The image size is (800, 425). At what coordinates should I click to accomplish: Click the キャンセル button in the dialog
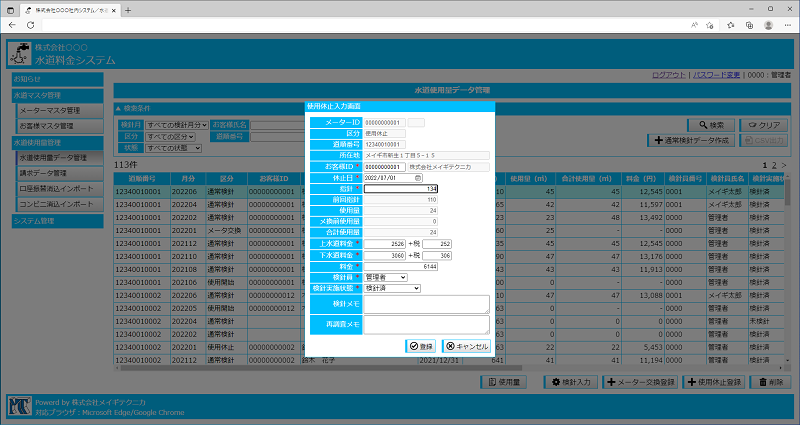tap(466, 346)
